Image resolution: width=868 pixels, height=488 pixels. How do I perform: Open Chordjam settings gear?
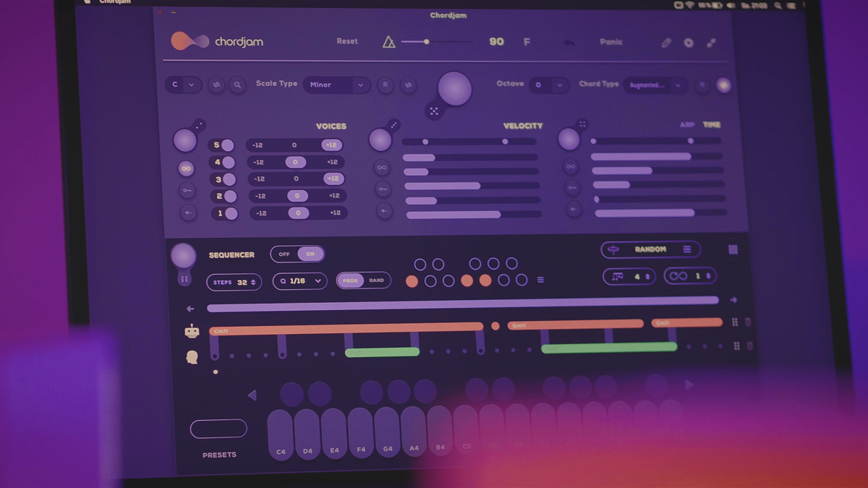coord(689,43)
